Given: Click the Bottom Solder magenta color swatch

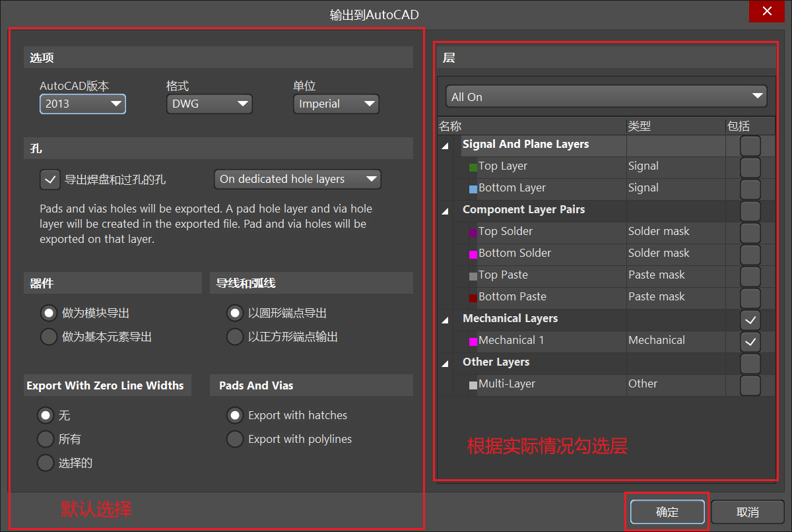Looking at the screenshot, I should click(x=473, y=254).
